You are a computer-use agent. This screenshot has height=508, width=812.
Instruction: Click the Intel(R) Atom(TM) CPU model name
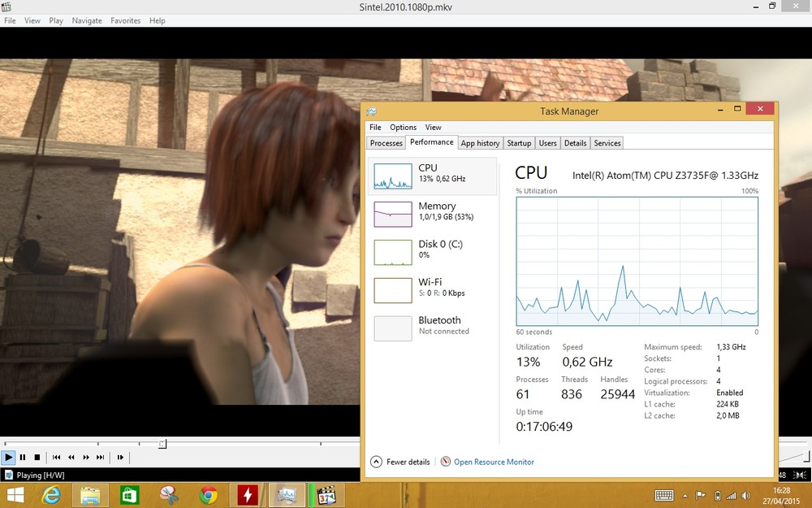pyautogui.click(x=665, y=176)
